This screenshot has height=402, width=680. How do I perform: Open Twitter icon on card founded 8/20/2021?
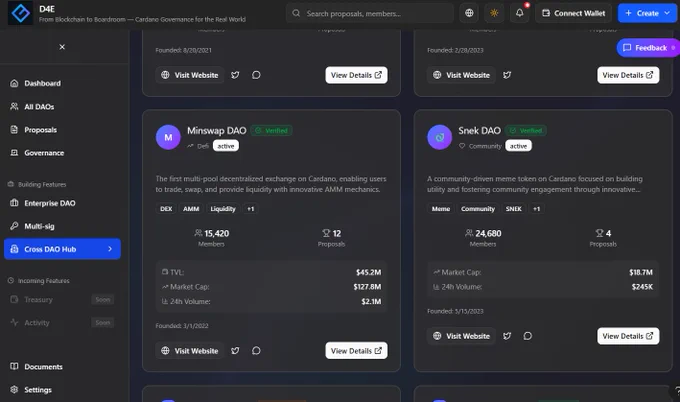click(x=235, y=75)
